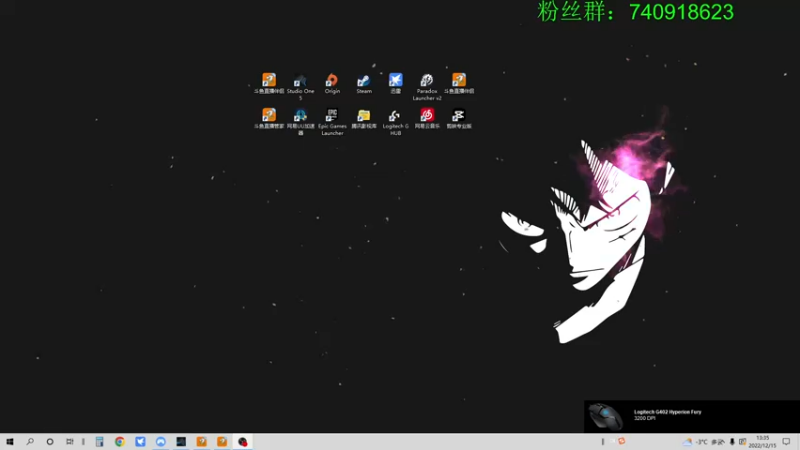Click the 3200 DPI text
The height and width of the screenshot is (450, 800).
pyautogui.click(x=644, y=418)
